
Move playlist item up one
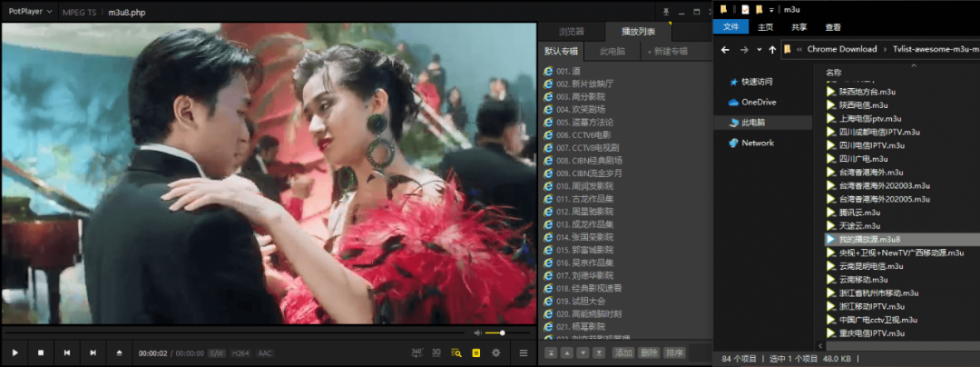[x=566, y=352]
